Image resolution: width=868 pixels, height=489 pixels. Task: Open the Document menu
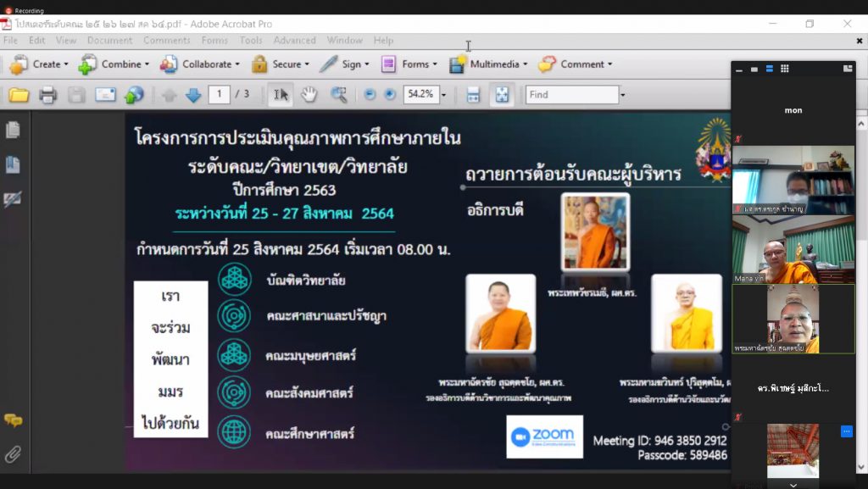[109, 40]
